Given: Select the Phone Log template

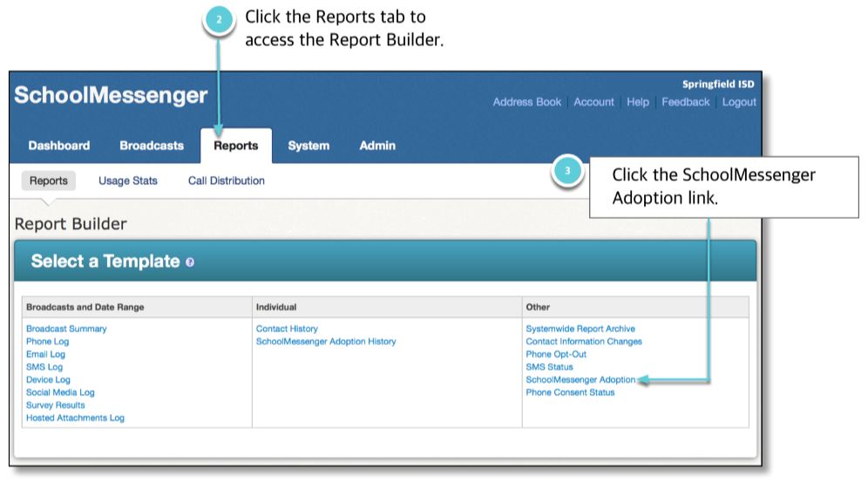Looking at the screenshot, I should coord(48,342).
